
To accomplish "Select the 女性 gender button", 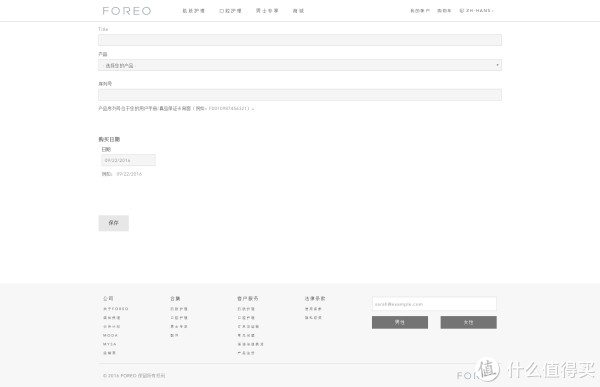I will tap(469, 322).
